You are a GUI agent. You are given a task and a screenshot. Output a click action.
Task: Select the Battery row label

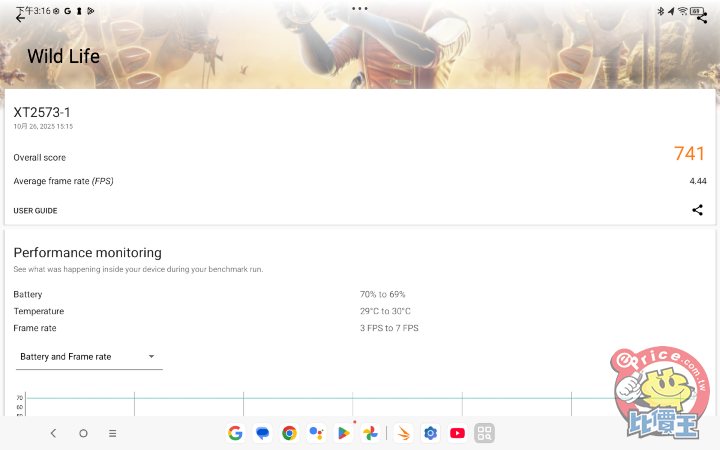point(28,294)
